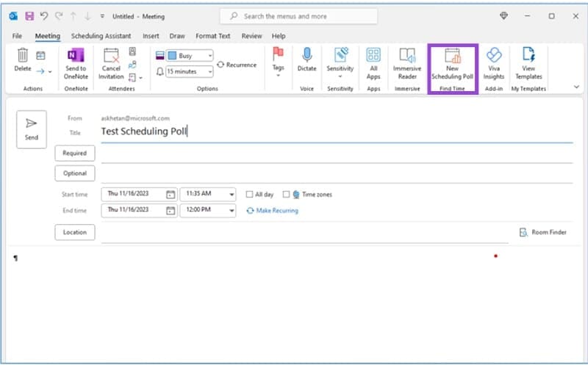Click the premium diamond icon

click(x=503, y=15)
